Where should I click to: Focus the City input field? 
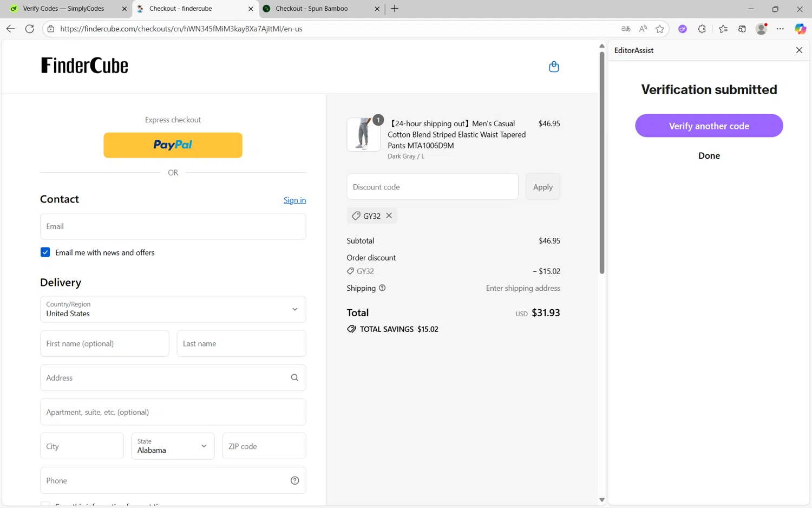point(82,446)
